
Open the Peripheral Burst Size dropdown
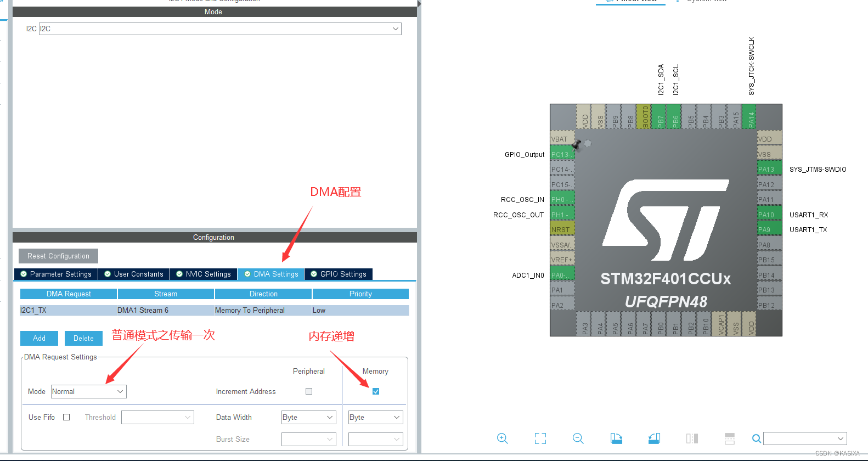(x=309, y=439)
